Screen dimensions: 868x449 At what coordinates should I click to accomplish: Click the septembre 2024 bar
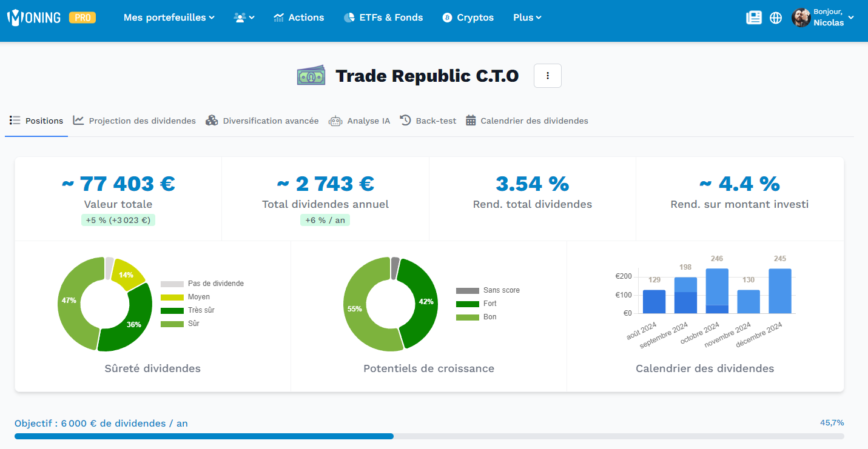click(x=686, y=295)
